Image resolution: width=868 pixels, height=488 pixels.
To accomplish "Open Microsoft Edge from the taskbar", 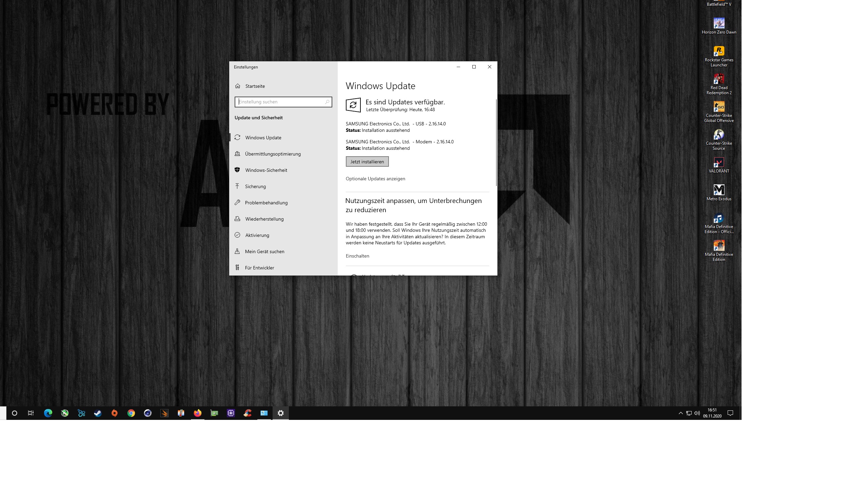I will tap(48, 413).
